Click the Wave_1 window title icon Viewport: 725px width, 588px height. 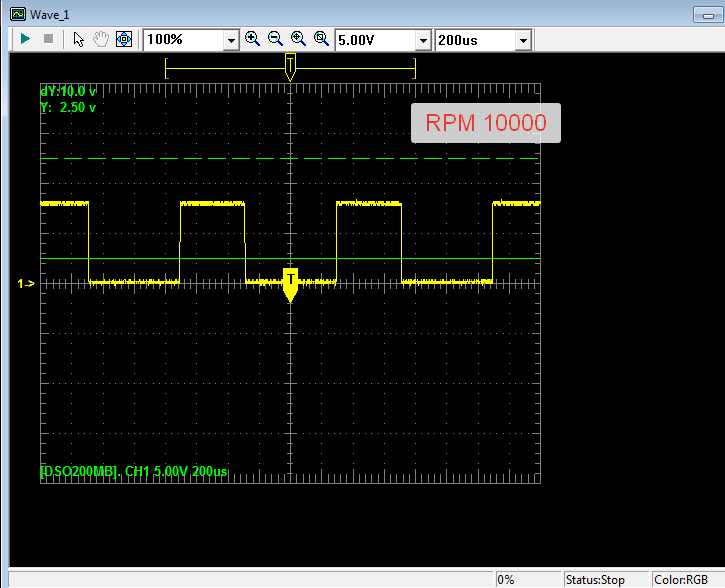coord(18,14)
